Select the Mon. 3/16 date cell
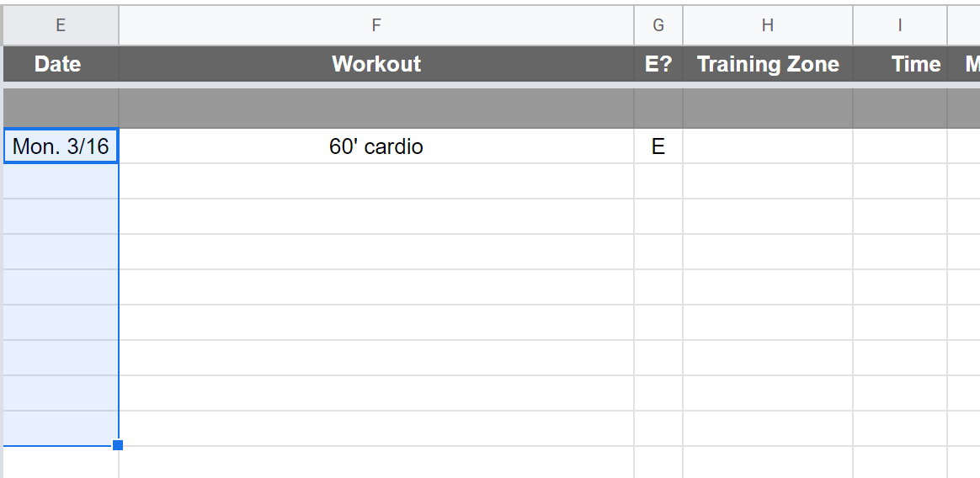The width and height of the screenshot is (980, 478). [x=61, y=146]
